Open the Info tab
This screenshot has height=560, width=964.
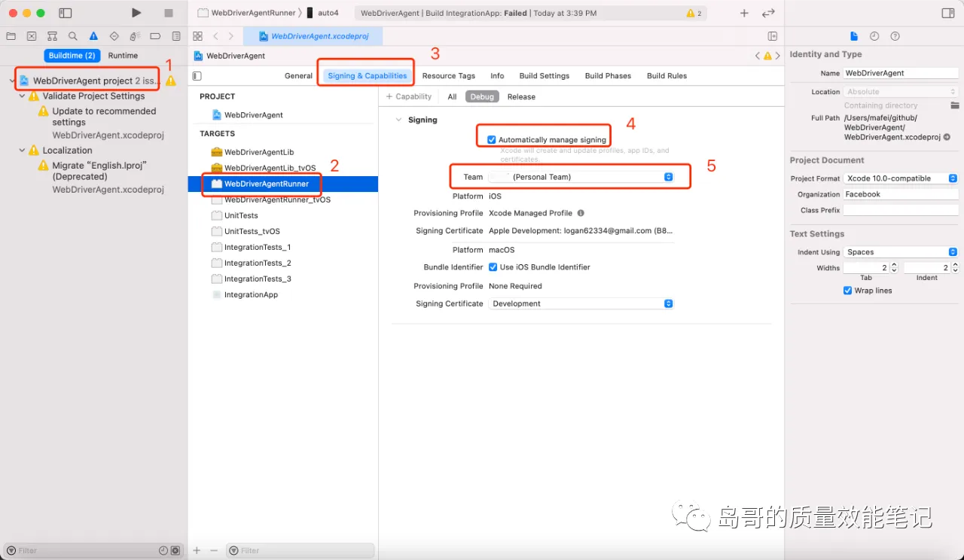pos(497,76)
